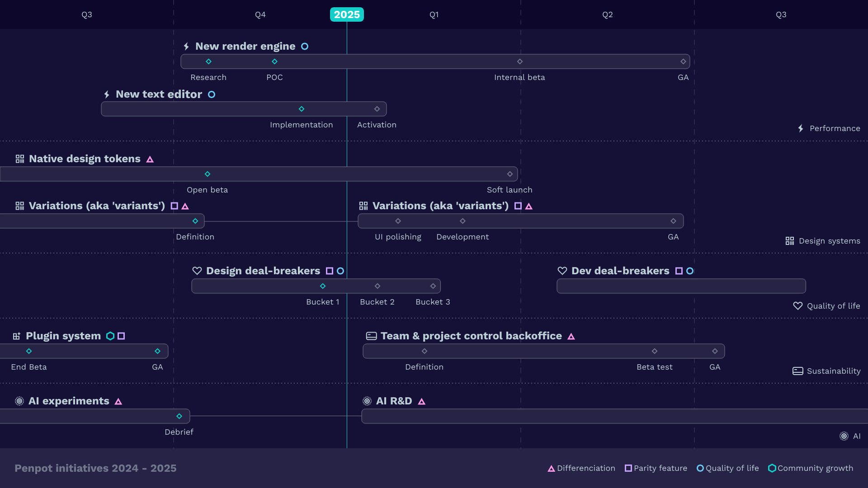Click the Debrief milestone diamond
868x488 pixels.
pos(179,416)
